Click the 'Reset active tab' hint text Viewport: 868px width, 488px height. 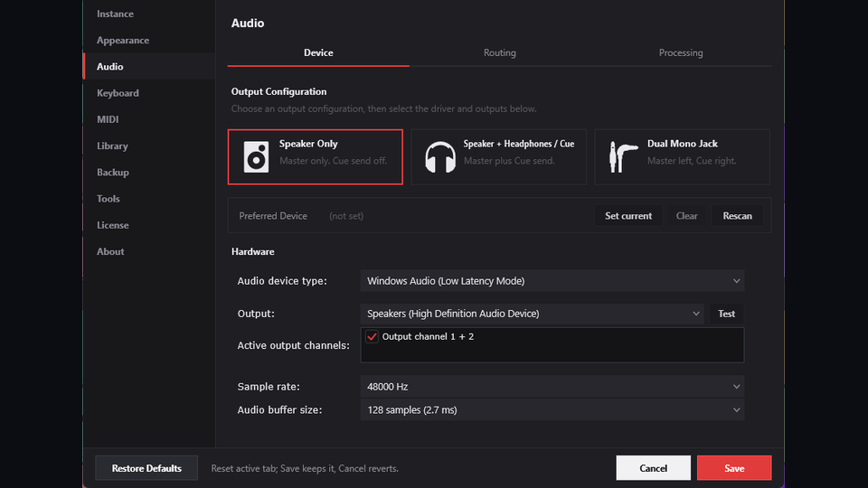305,468
